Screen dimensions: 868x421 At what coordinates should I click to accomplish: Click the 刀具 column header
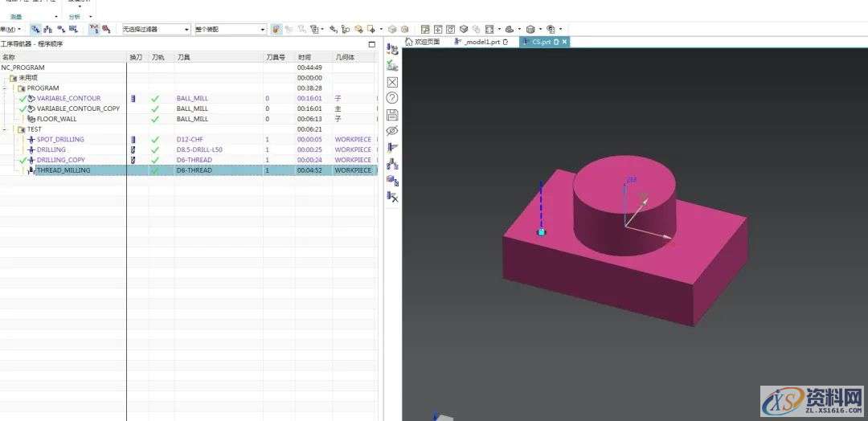point(184,58)
